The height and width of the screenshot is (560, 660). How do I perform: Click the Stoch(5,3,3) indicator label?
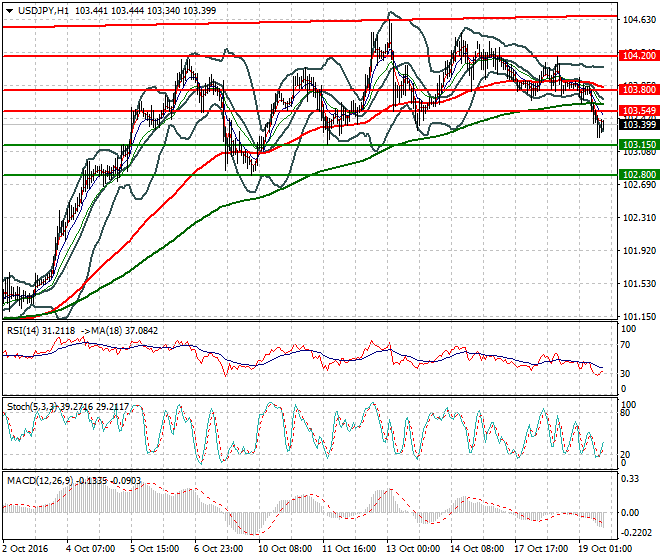(x=31, y=407)
